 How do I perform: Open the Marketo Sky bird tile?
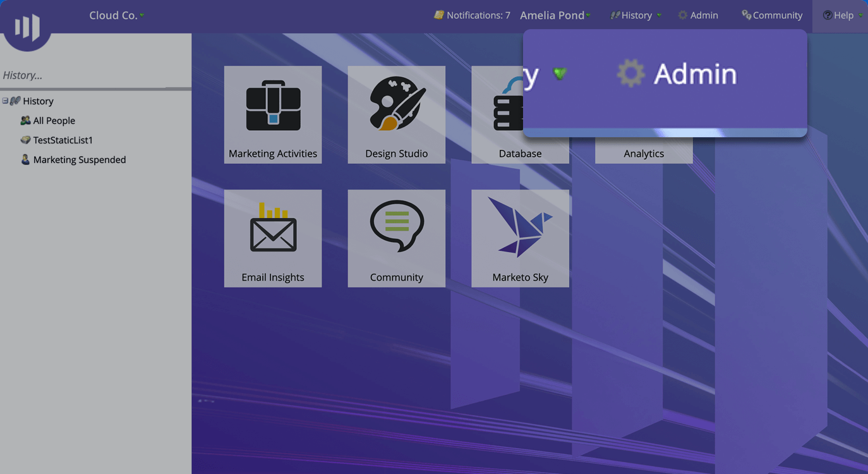(521, 239)
